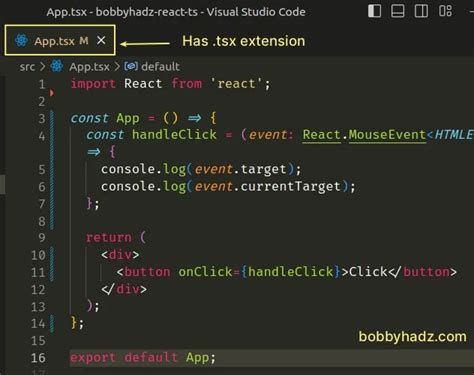Open the default symbol breadcrumb
Image resolution: width=474 pixels, height=375 pixels.
160,67
